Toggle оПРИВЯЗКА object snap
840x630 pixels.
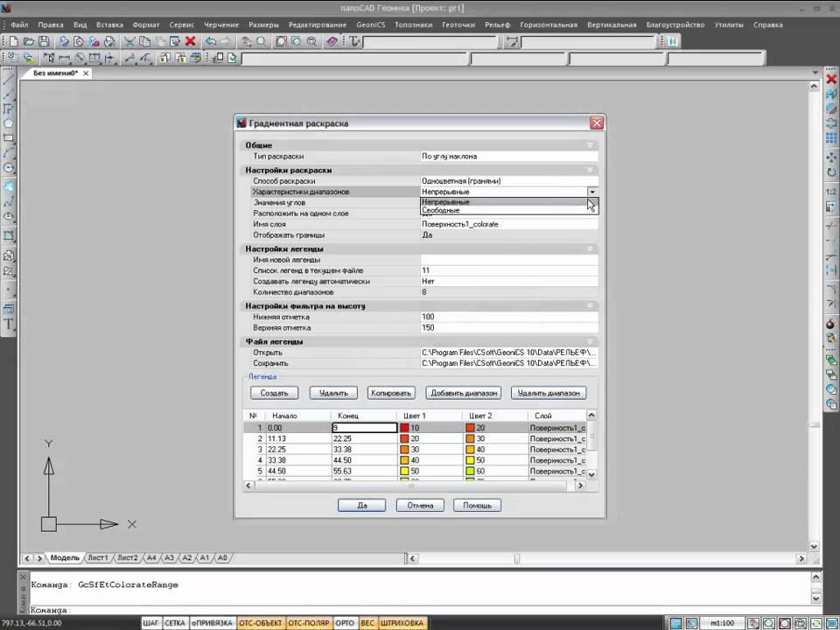(x=212, y=623)
